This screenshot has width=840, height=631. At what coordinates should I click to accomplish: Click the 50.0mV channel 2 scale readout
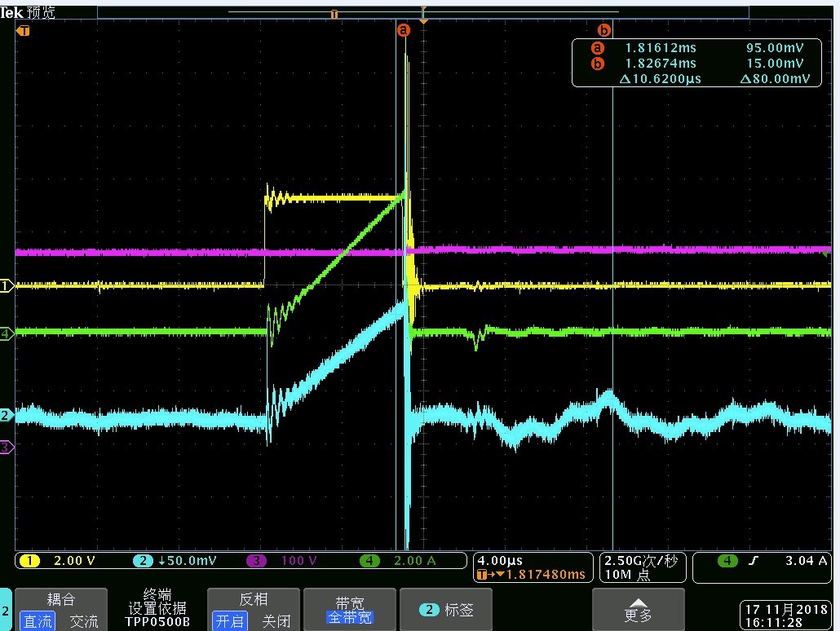[188, 561]
